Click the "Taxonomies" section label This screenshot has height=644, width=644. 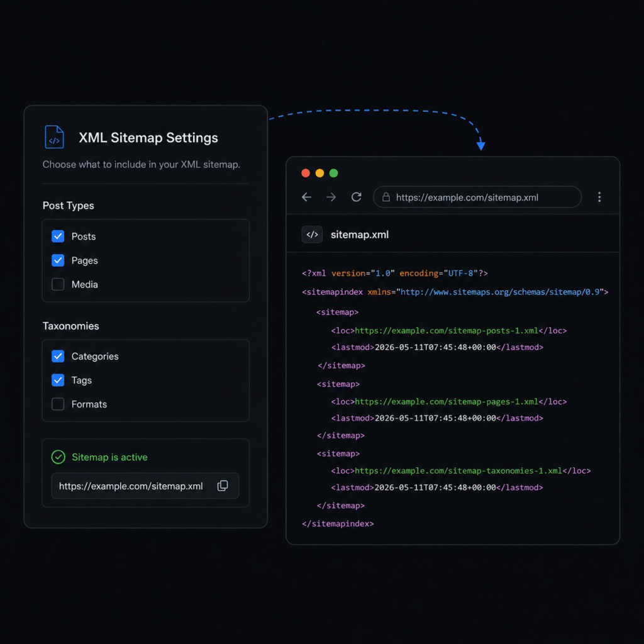click(70, 326)
